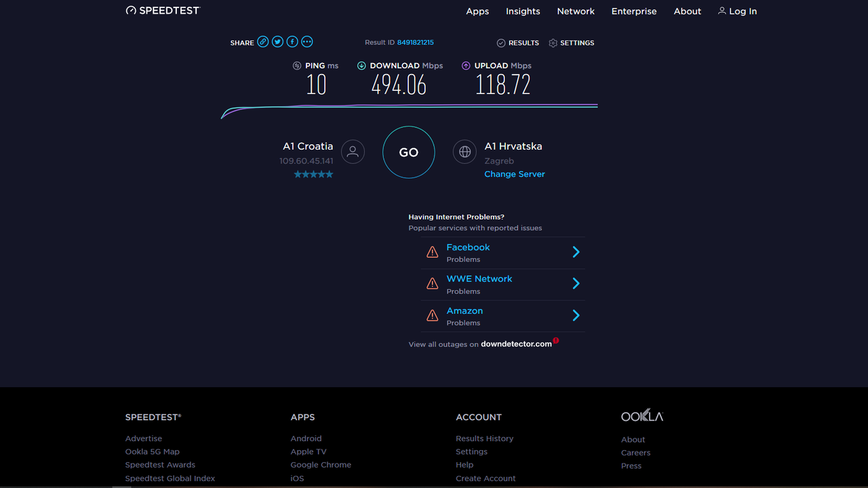The height and width of the screenshot is (488, 868).
Task: Open Insights menu in header
Action: tap(523, 12)
